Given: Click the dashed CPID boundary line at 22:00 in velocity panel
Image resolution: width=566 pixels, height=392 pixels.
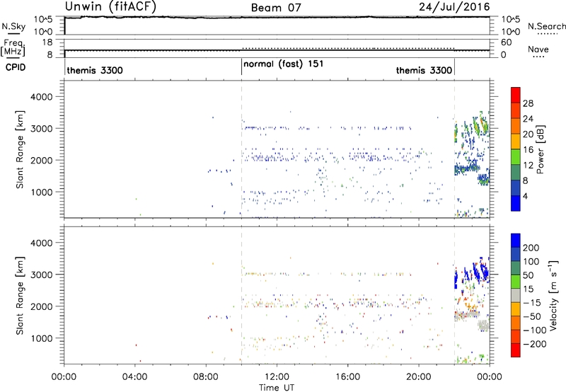Looking at the screenshot, I should pos(454,295).
